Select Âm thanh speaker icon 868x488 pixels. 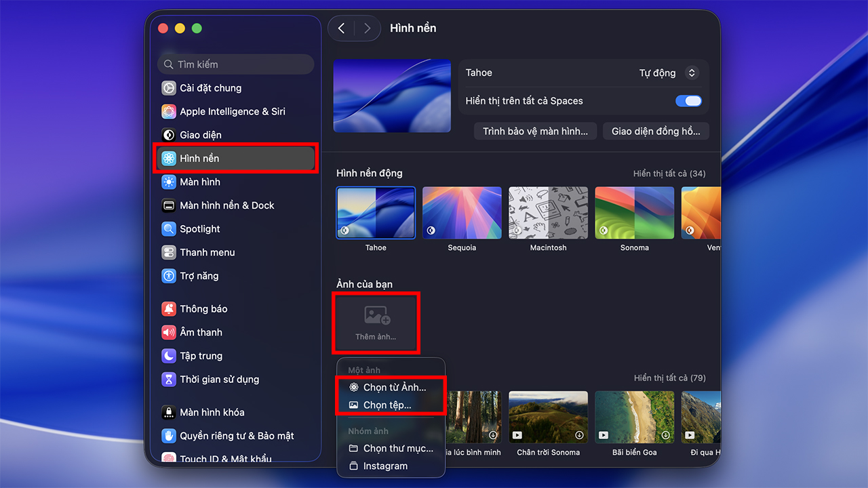(169, 332)
